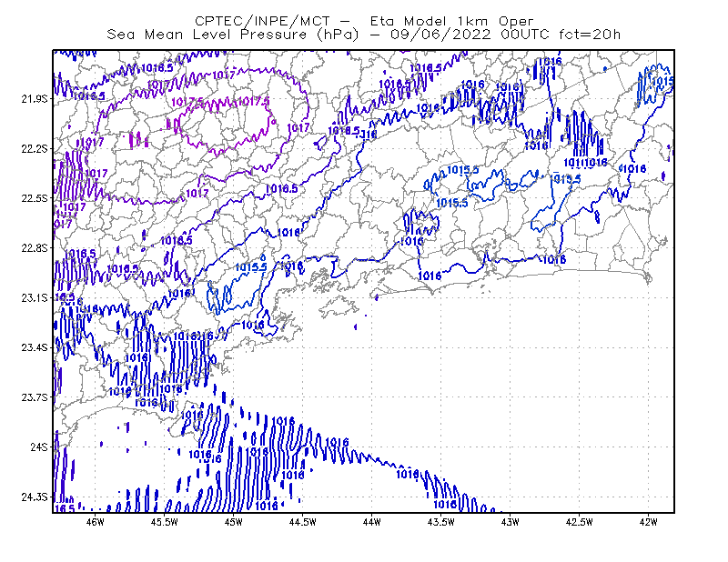Select the 23.7S latitude axis label
This screenshot has width=728, height=562.
35,397
